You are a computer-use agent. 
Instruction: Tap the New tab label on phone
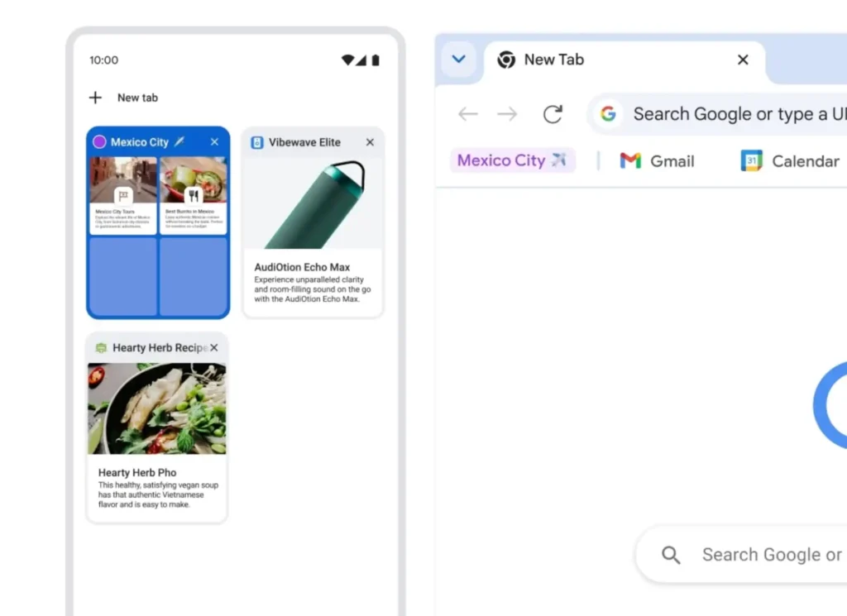pos(138,98)
